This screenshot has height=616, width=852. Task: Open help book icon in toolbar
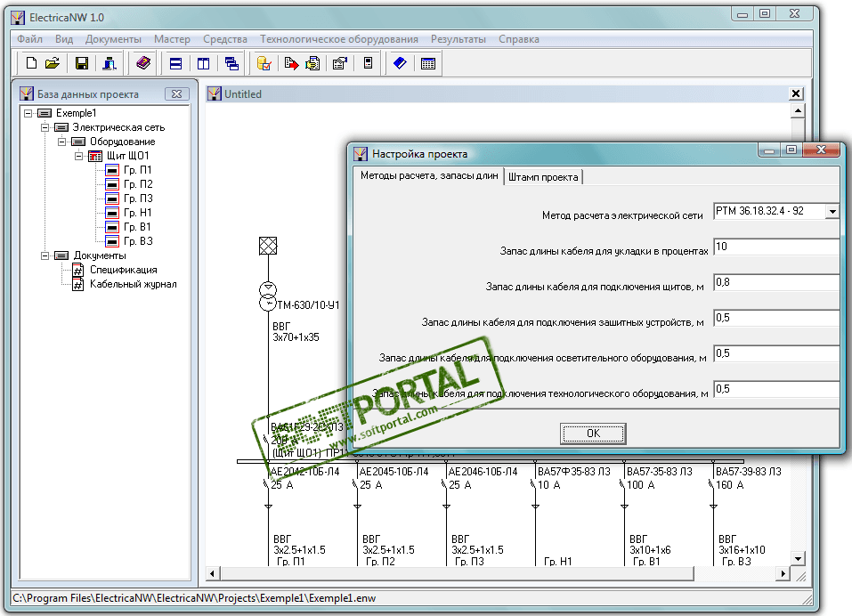(x=143, y=63)
